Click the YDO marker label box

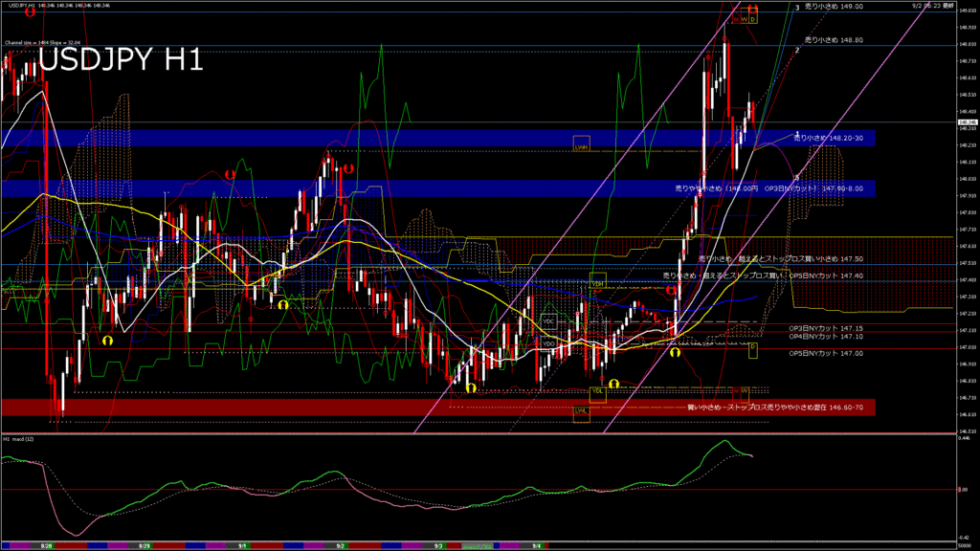pyautogui.click(x=548, y=342)
